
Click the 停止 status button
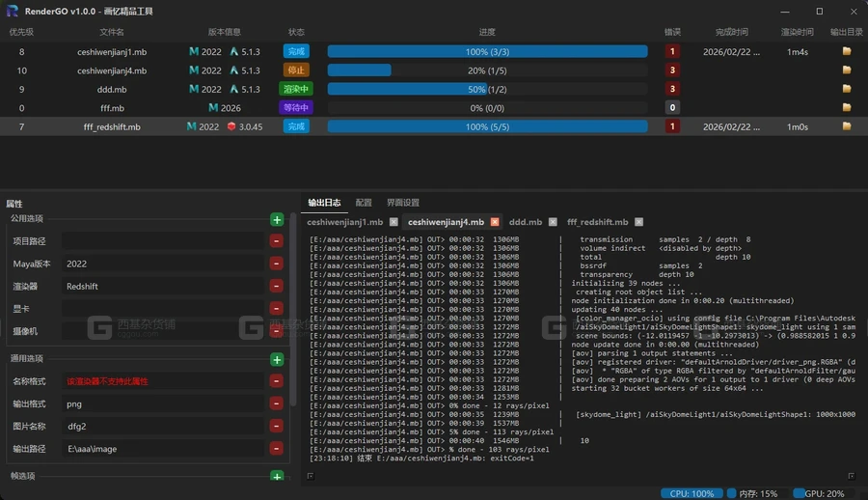click(296, 70)
